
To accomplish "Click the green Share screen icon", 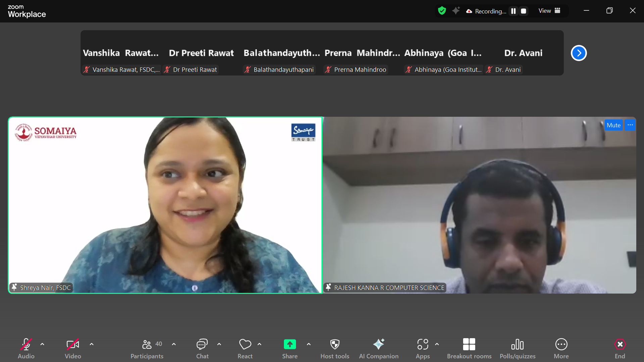I will tap(290, 345).
